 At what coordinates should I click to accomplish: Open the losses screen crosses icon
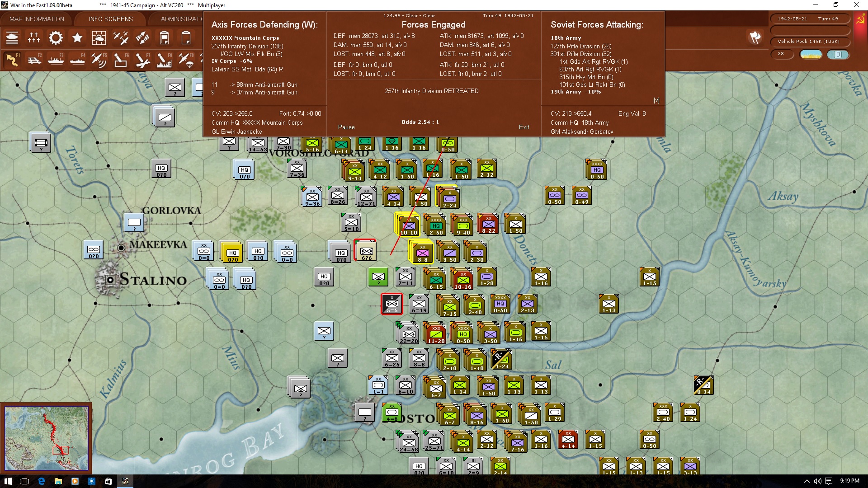click(x=34, y=38)
